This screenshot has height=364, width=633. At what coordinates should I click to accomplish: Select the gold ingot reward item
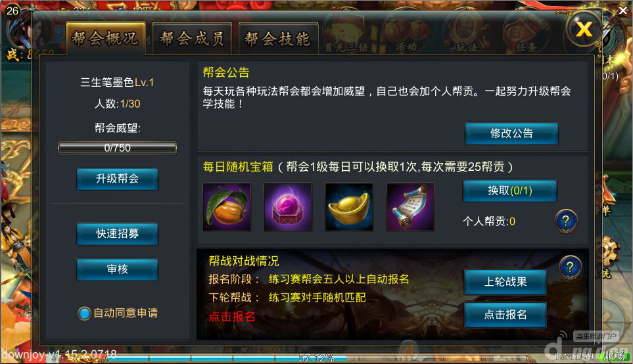pos(349,207)
